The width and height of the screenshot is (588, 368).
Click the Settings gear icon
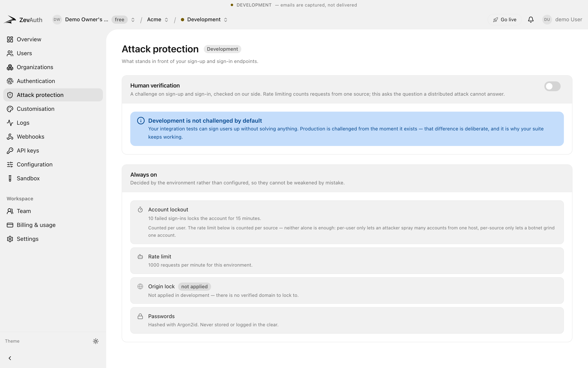tap(10, 239)
